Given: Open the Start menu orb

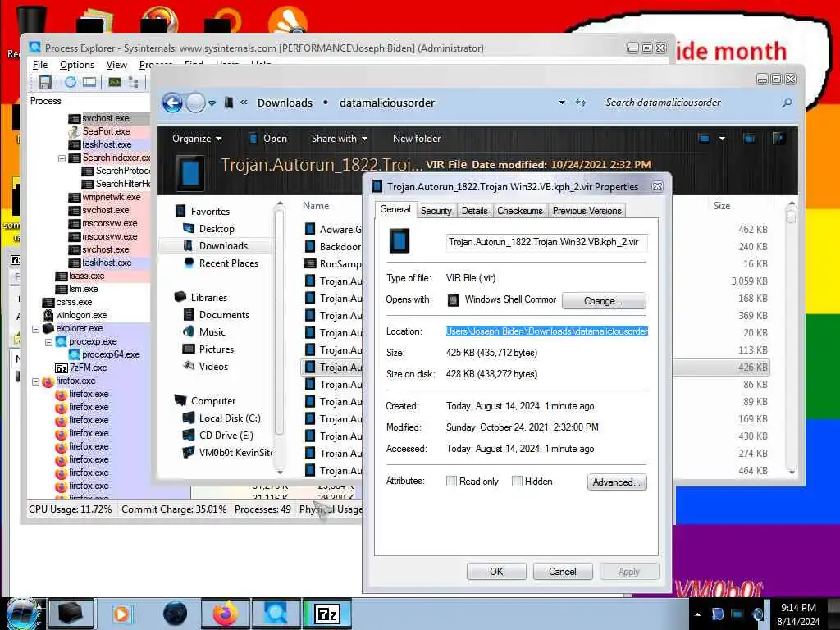Looking at the screenshot, I should tap(22, 614).
